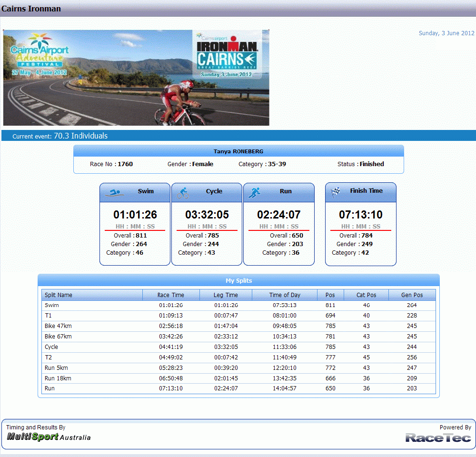Click the Cairns Ironman page title
The height and width of the screenshot is (457, 476).
point(31,9)
